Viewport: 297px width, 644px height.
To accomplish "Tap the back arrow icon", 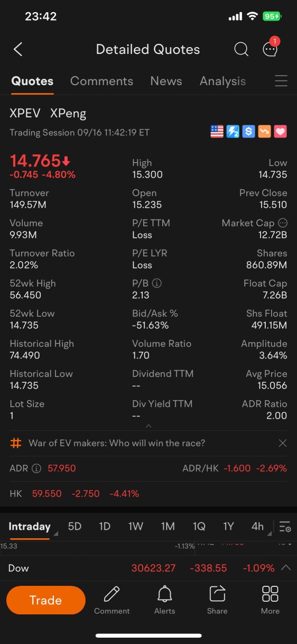I will click(x=18, y=50).
